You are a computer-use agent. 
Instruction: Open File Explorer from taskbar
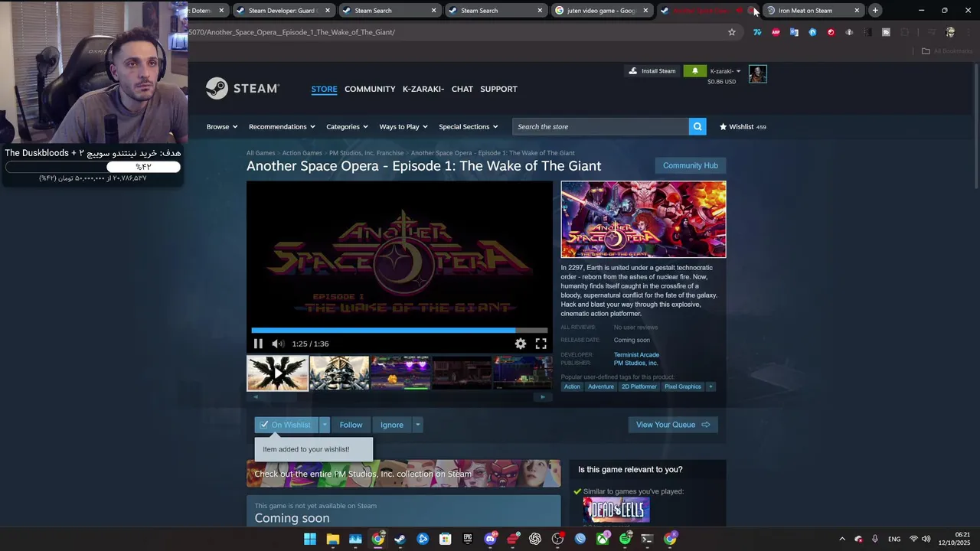[332, 539]
